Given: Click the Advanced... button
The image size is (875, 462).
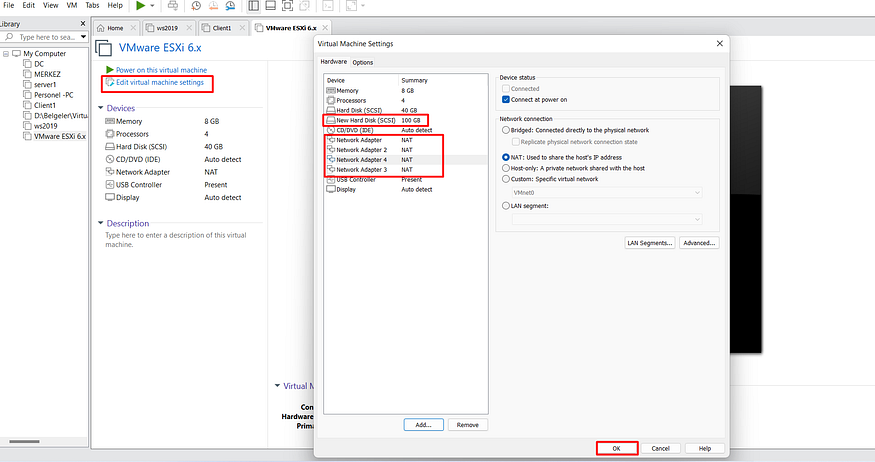Looking at the screenshot, I should [x=699, y=243].
